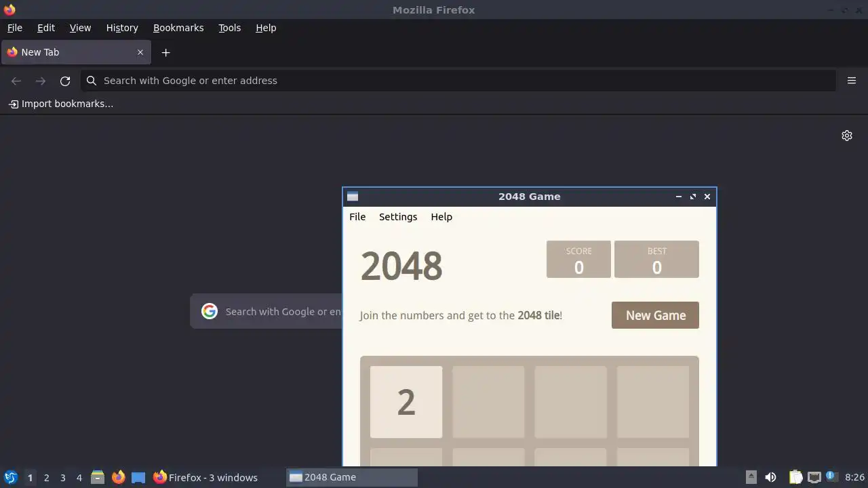Image resolution: width=868 pixels, height=488 pixels.
Task: Click the tile showing number 2
Action: (406, 402)
